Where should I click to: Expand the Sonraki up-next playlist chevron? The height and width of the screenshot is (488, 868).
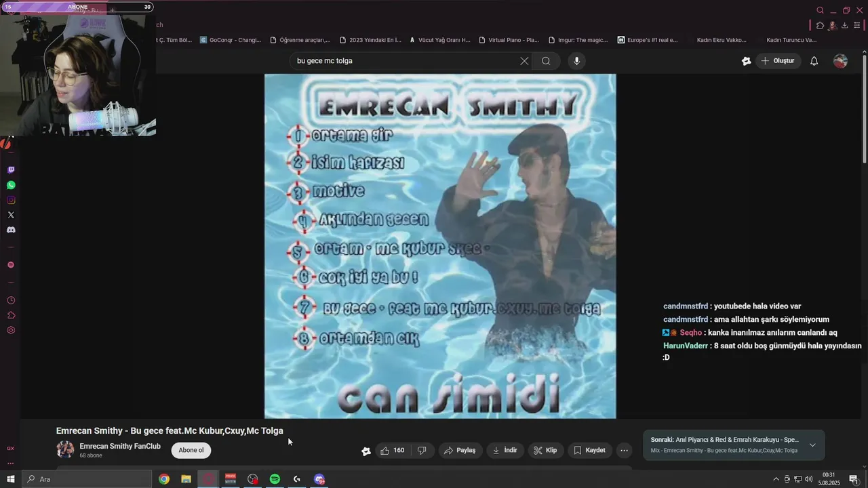tap(812, 445)
